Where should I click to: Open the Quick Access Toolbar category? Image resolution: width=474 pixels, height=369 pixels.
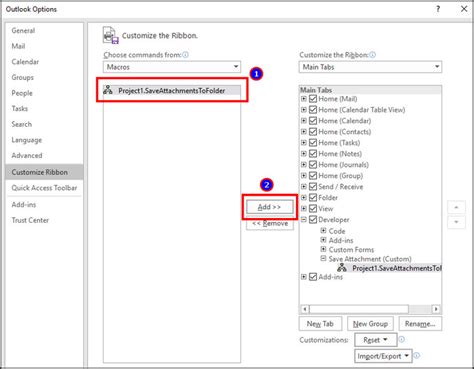coord(44,188)
